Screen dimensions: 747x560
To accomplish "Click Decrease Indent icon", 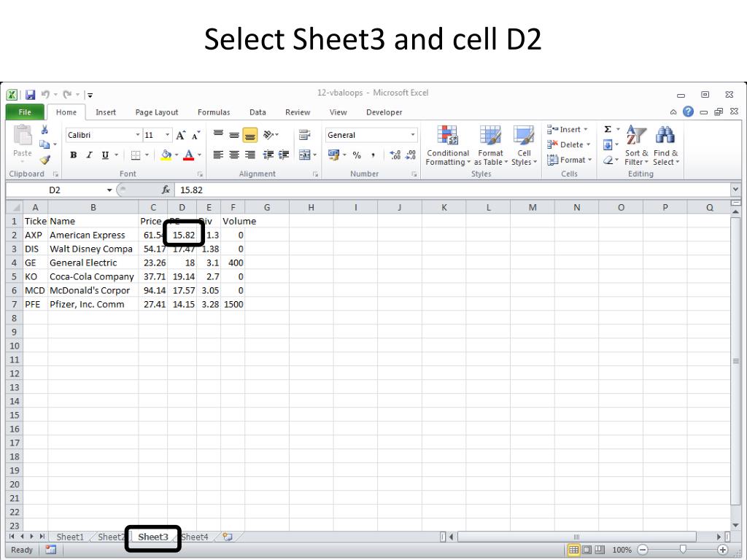I will click(268, 155).
